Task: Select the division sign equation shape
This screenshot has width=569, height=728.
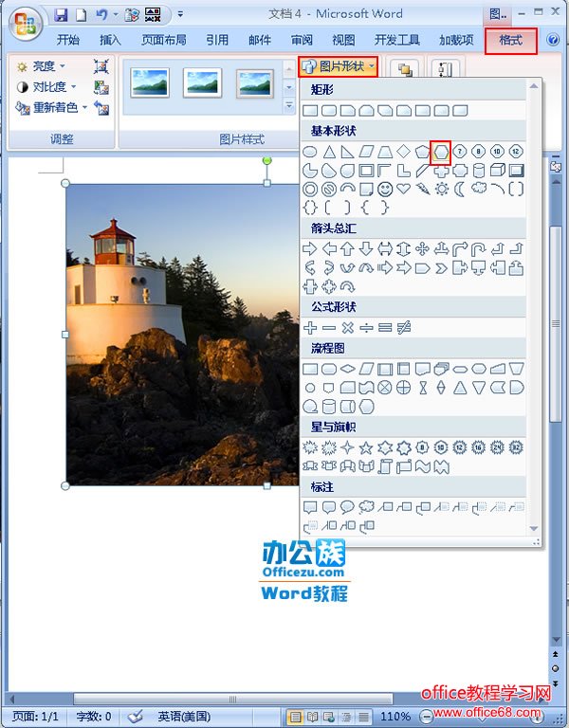Action: [x=366, y=328]
